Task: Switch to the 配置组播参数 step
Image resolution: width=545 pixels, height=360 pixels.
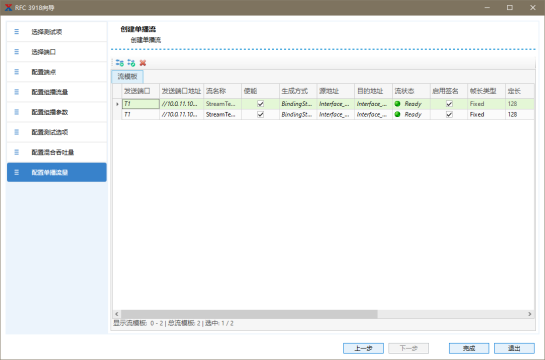Action: (x=57, y=112)
